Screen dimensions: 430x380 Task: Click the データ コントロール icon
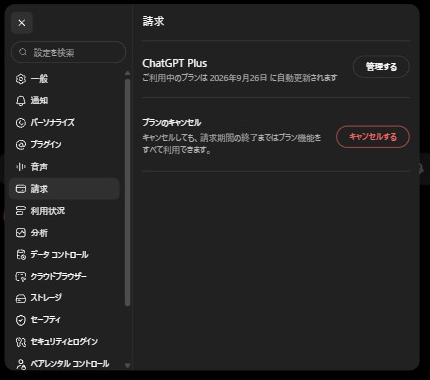(x=21, y=255)
